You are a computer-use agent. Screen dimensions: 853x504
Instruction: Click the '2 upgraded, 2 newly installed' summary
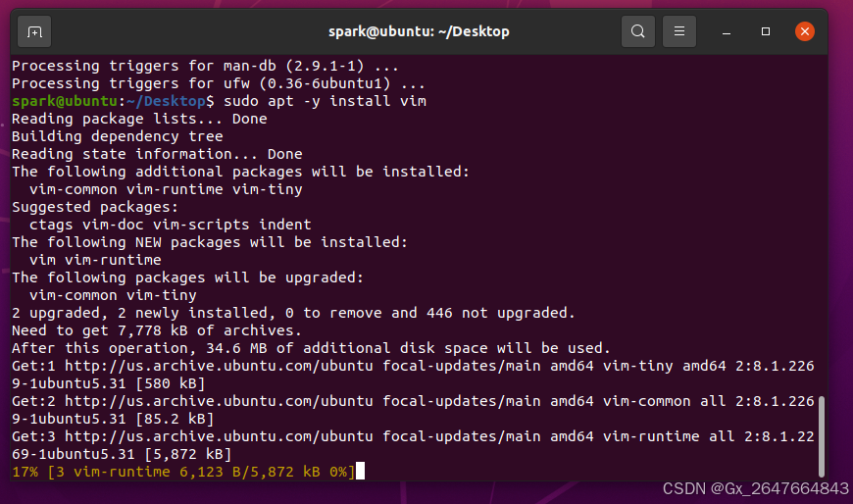pyautogui.click(x=293, y=313)
